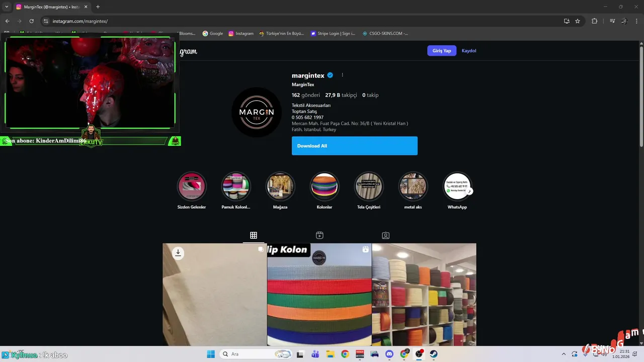Screen dimensions: 644x362
Task: Click the install app icon in address bar
Action: tap(567, 21)
